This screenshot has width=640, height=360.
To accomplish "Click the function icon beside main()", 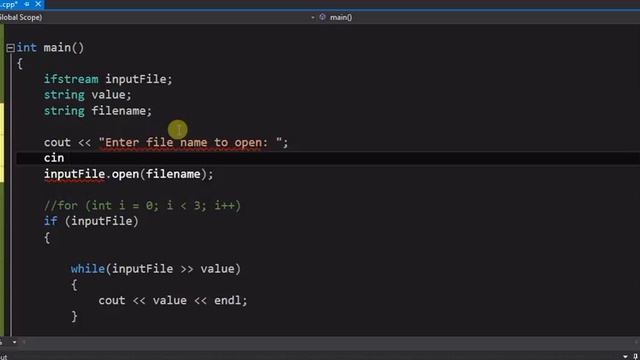I will [322, 17].
